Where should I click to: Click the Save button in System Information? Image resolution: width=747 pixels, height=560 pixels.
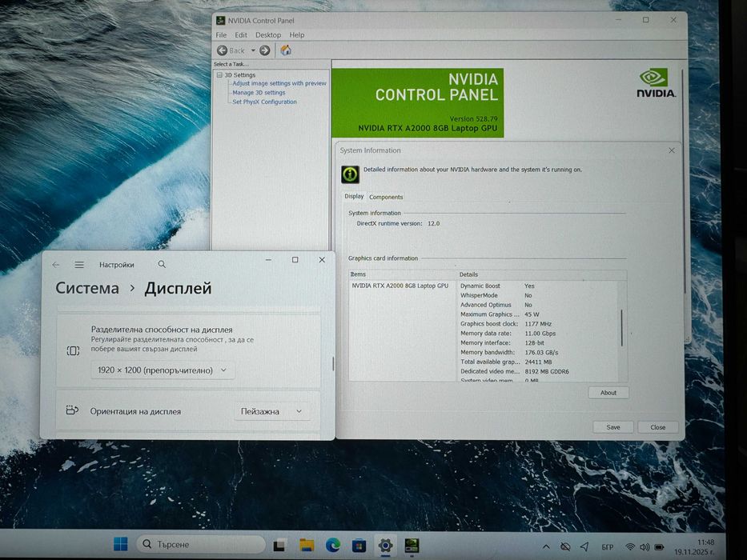click(613, 427)
